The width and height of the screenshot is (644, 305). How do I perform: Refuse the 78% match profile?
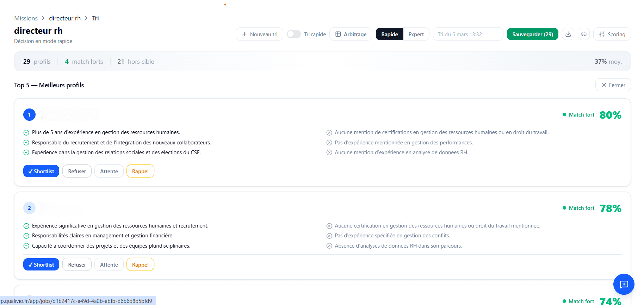[x=77, y=264]
